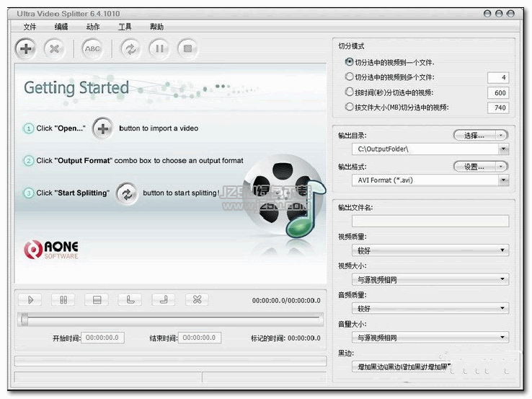532x399 pixels.
Task: Open the 文件 menu
Action: [30, 27]
